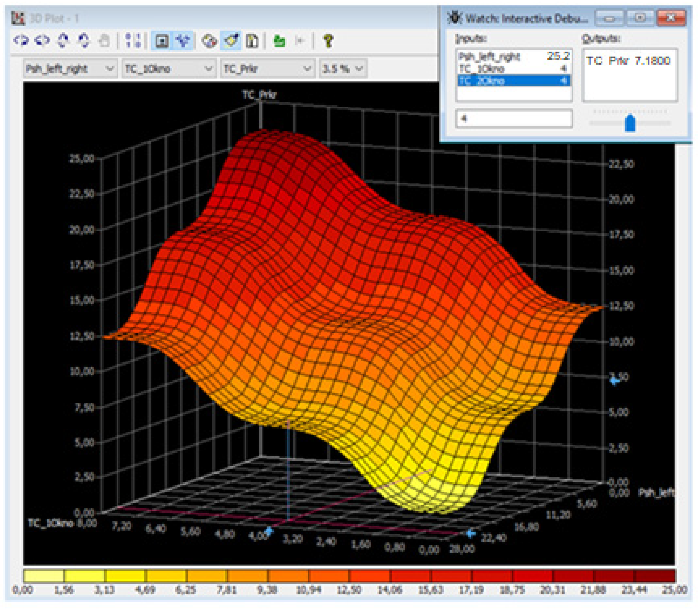700x610 pixels.
Task: Click the input value field showing 4
Action: [x=514, y=119]
